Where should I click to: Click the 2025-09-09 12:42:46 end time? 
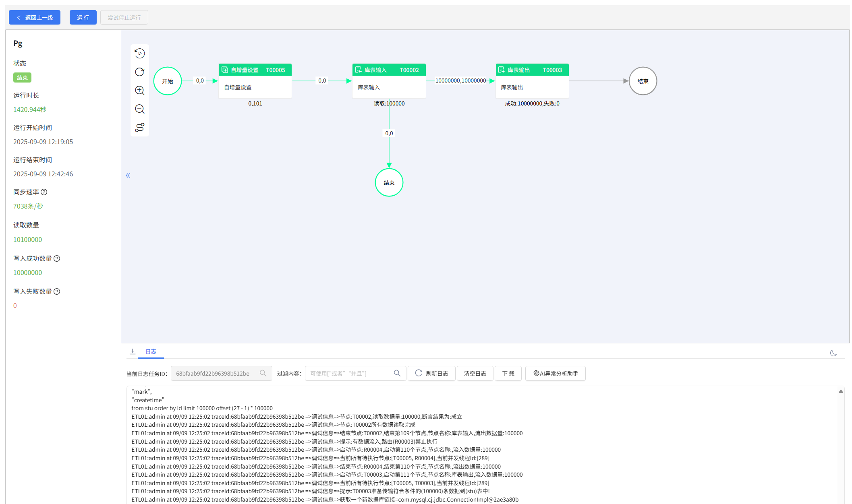coord(43,174)
